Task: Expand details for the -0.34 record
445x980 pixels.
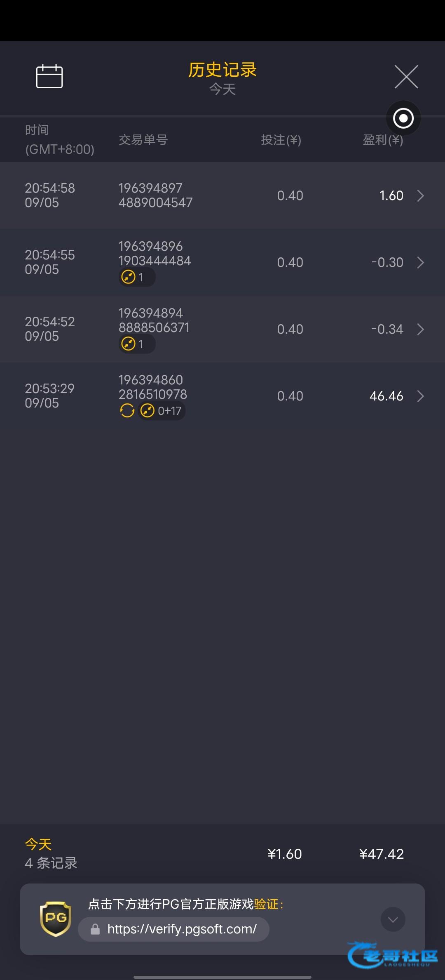Action: (420, 329)
